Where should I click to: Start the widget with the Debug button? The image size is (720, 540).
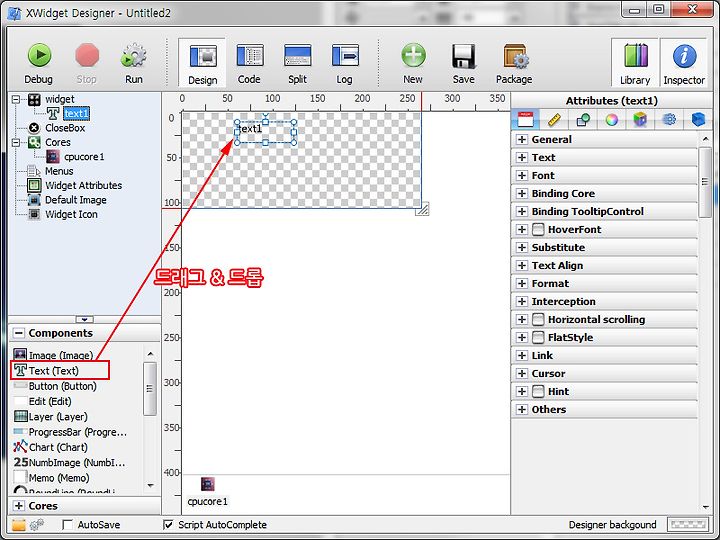(39, 63)
